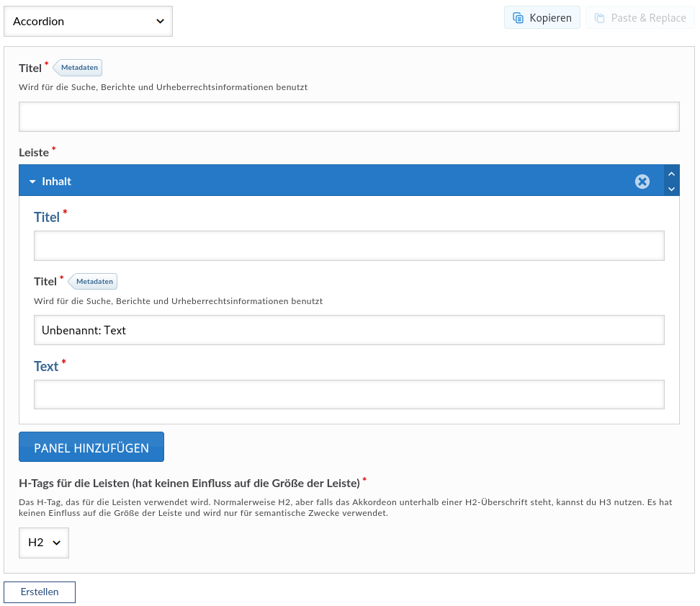Click the top-level Titel input field
This screenshot has height=606, width=700.
(x=349, y=117)
